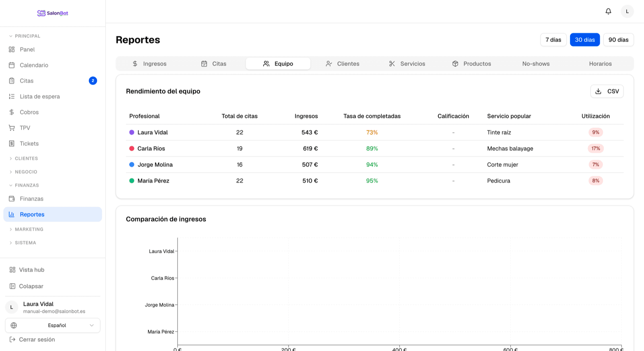Switch to Vista hub
Viewport: 644px width, 351px height.
[53, 270]
